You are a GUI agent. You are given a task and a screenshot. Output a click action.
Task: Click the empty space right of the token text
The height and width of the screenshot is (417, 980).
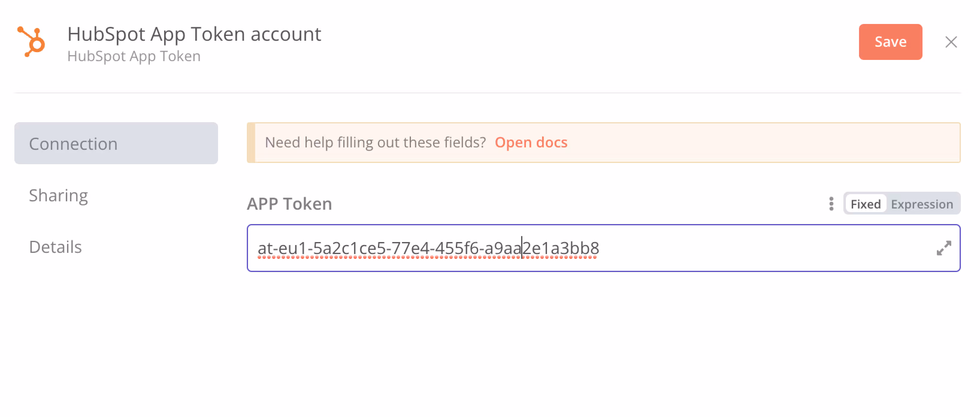tap(761, 248)
